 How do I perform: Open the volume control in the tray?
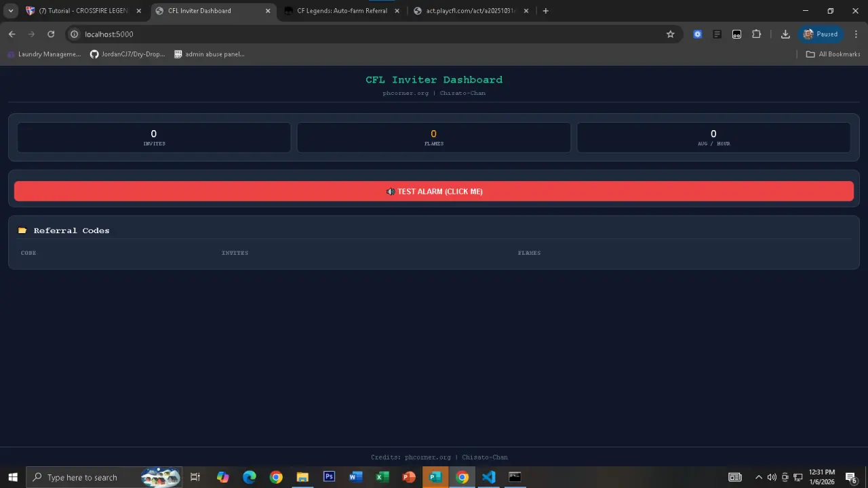(x=772, y=477)
